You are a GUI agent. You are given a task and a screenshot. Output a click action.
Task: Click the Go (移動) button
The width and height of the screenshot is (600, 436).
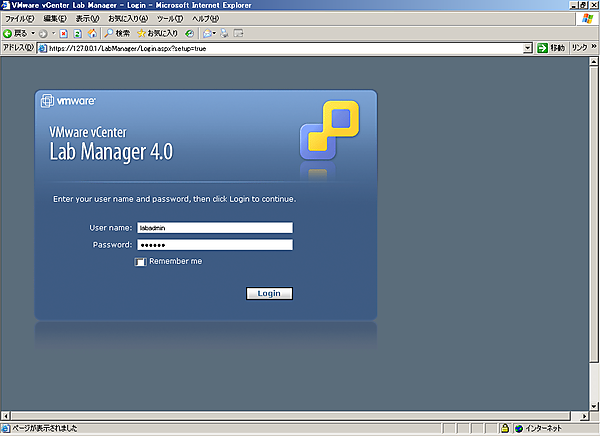tap(551, 48)
